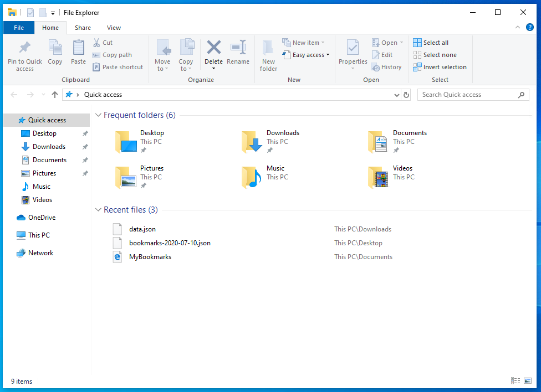Create a New folder
The width and height of the screenshot is (541, 392).
tap(268, 55)
